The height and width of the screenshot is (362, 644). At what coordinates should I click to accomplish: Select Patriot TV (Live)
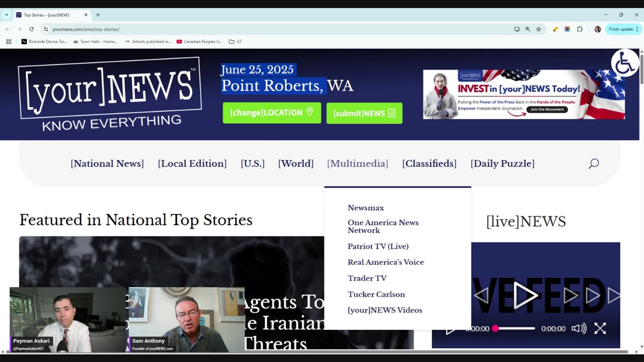(378, 246)
